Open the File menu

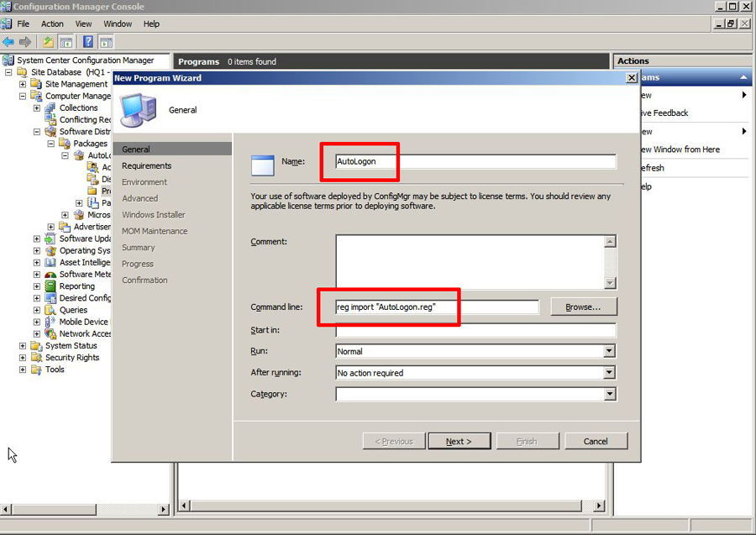point(24,24)
